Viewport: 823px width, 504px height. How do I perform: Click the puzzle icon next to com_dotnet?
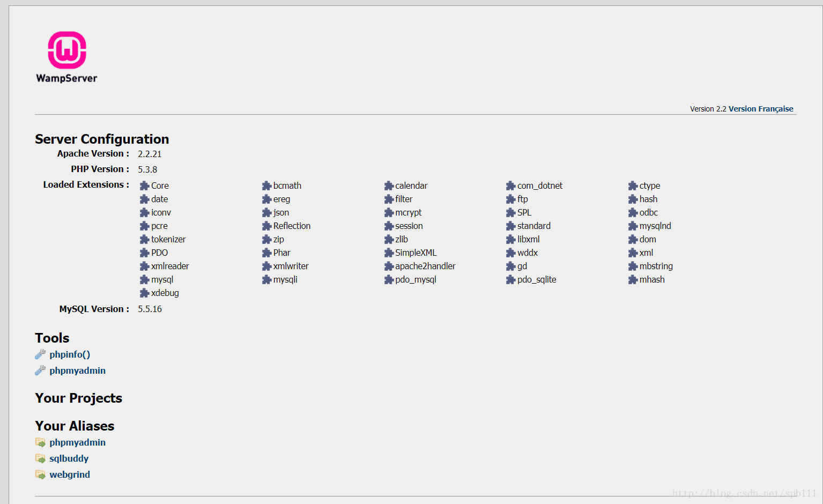(510, 186)
